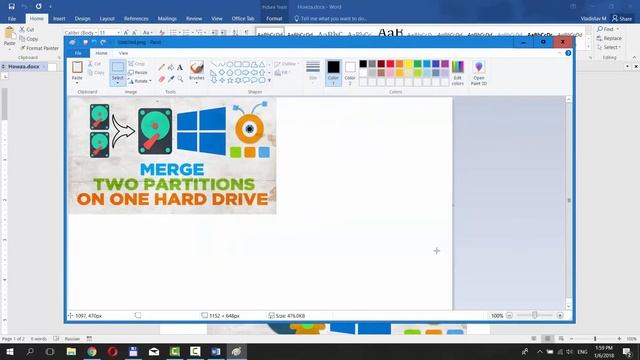Select the Magnifier tool in Paint
Viewport: 640px width, 360px height.
pyautogui.click(x=180, y=79)
